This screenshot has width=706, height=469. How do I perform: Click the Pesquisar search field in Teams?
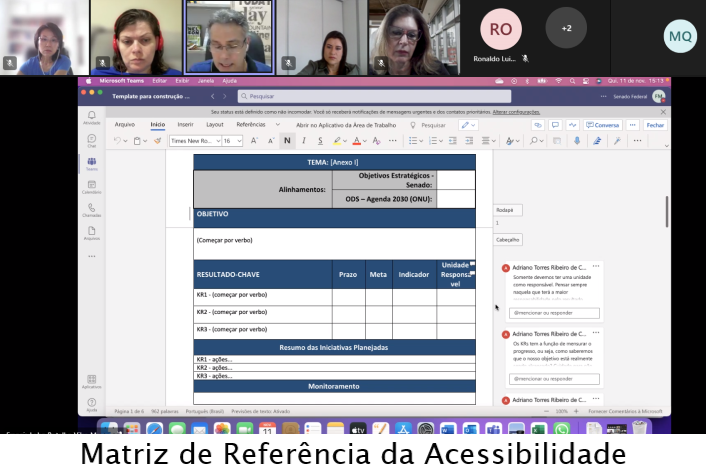[375, 96]
